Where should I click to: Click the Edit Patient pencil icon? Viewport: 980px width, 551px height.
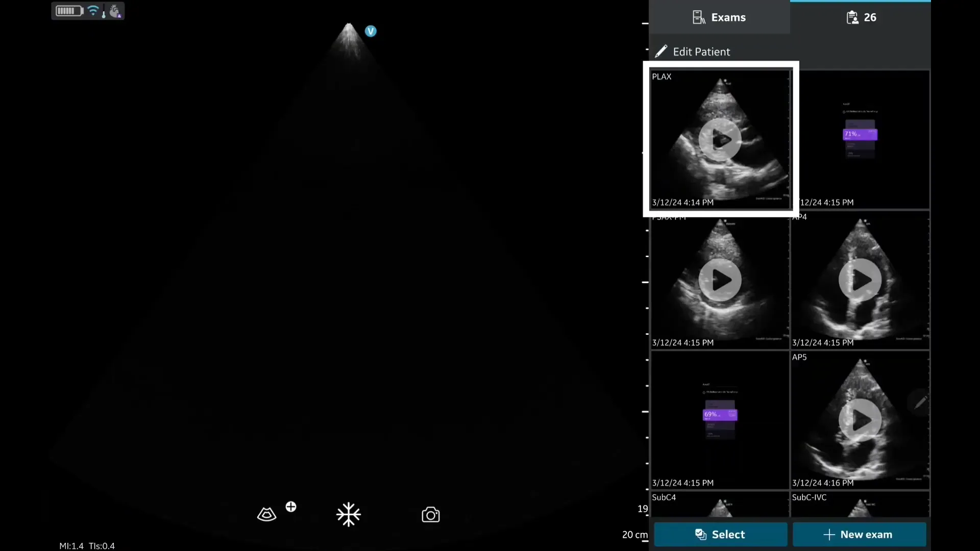(x=661, y=51)
